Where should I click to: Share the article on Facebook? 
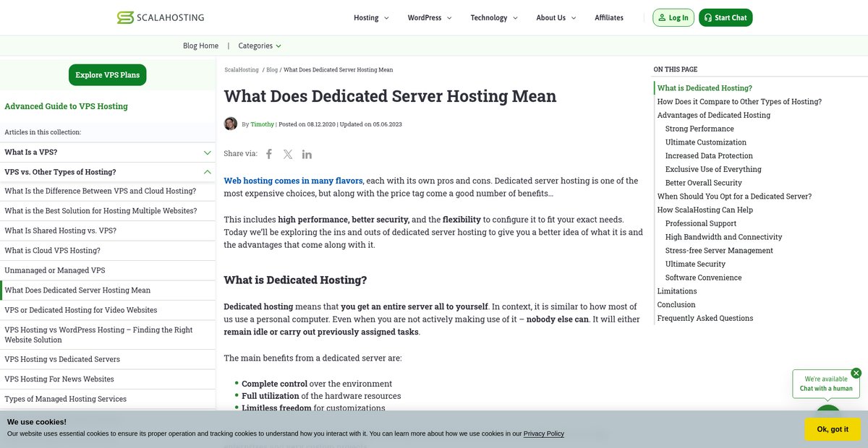pyautogui.click(x=269, y=154)
